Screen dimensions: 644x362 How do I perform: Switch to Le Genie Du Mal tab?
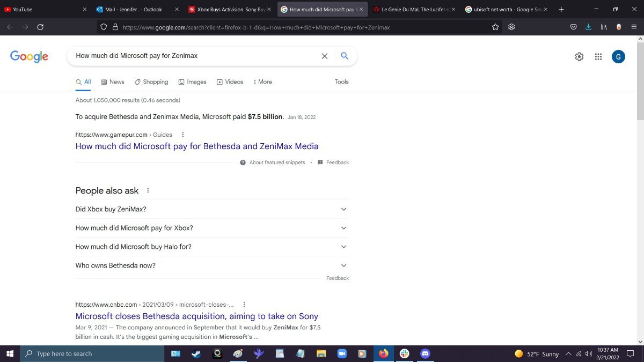click(413, 9)
